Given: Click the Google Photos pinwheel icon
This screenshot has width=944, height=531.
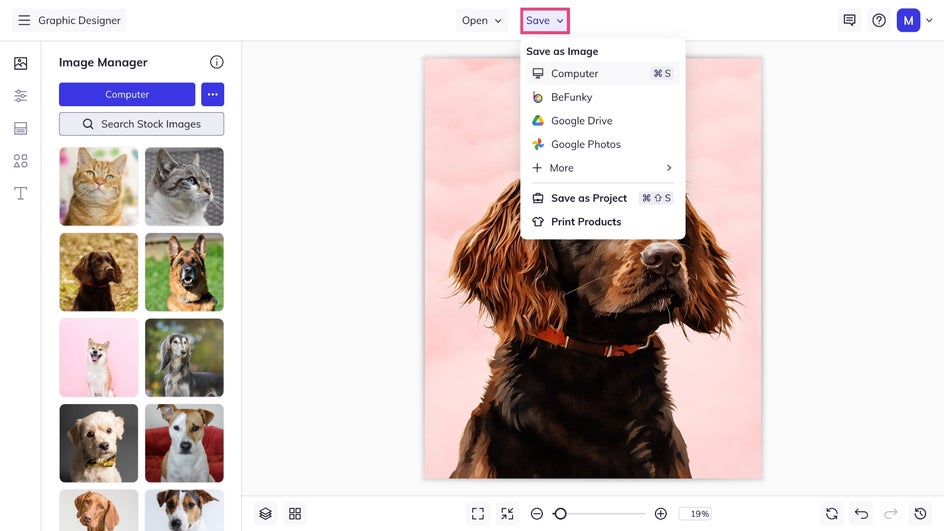Looking at the screenshot, I should (538, 144).
